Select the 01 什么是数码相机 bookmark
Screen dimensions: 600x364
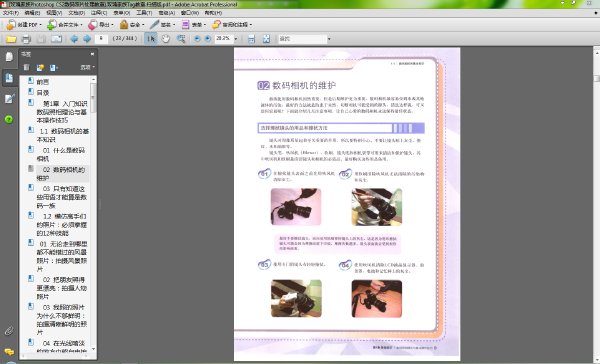[60, 154]
